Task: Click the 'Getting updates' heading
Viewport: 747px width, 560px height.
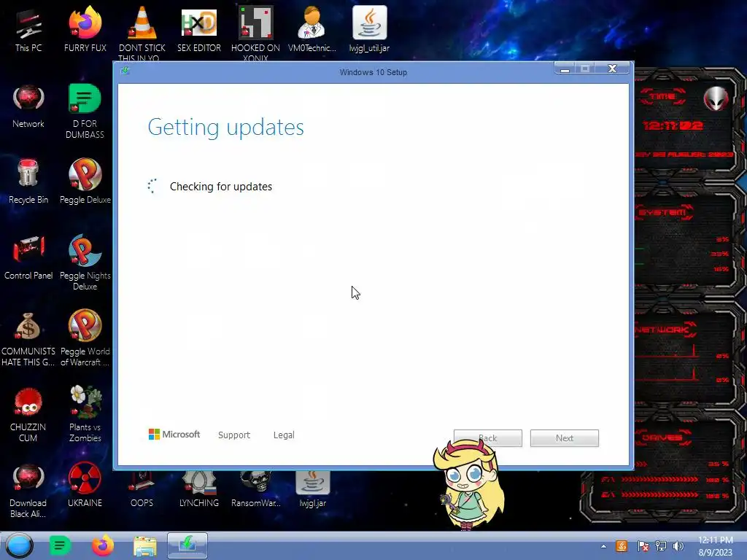Action: click(226, 127)
